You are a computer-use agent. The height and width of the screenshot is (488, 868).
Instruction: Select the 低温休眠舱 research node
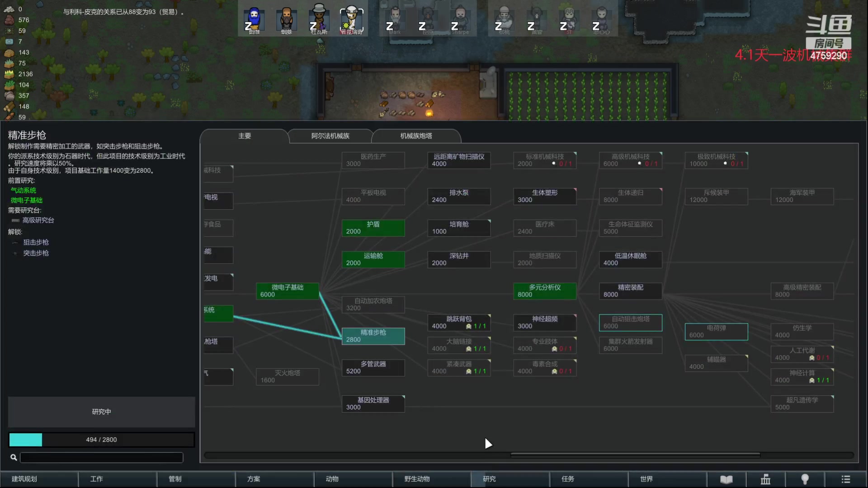coord(631,259)
